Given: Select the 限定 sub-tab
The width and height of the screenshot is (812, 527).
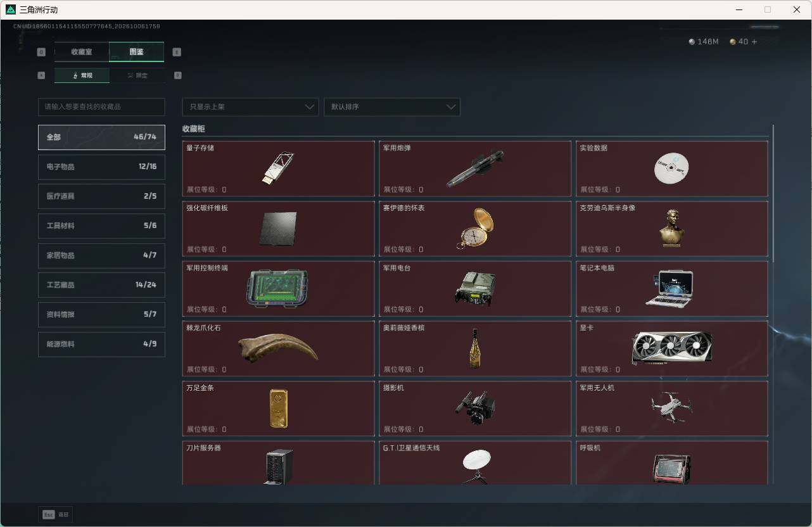Looking at the screenshot, I should click(137, 75).
